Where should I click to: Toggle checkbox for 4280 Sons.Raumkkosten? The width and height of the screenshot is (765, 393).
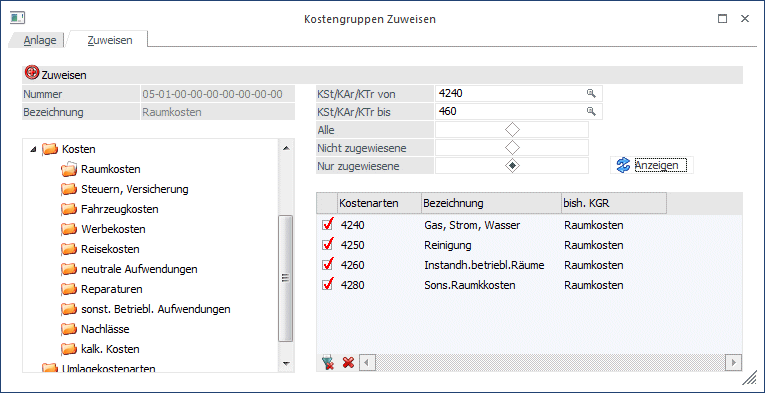pos(328,285)
